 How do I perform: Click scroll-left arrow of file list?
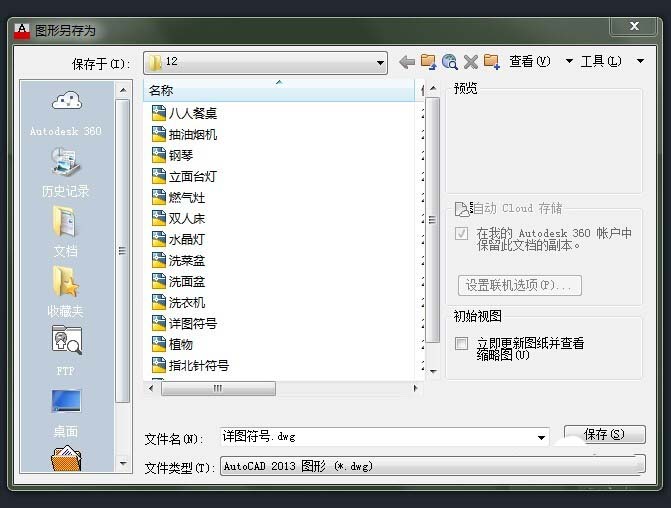coord(151,389)
